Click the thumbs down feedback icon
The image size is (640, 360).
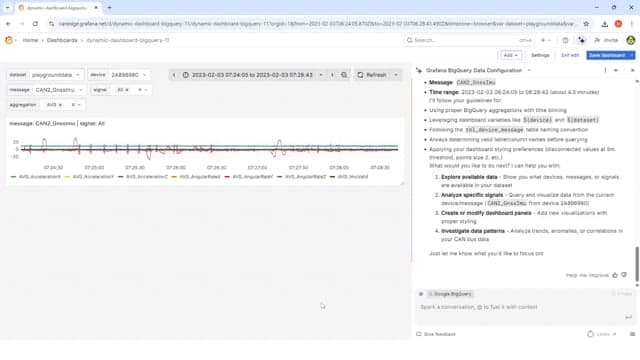624,275
